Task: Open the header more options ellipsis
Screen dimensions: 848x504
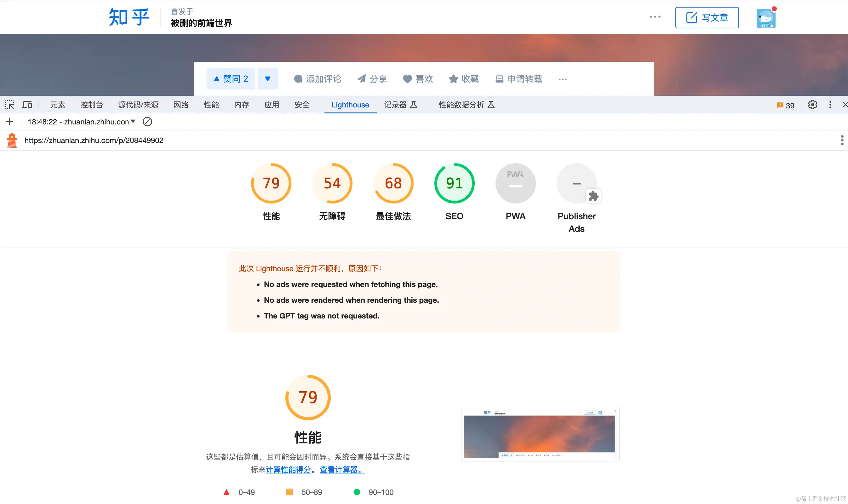Action: pos(655,17)
